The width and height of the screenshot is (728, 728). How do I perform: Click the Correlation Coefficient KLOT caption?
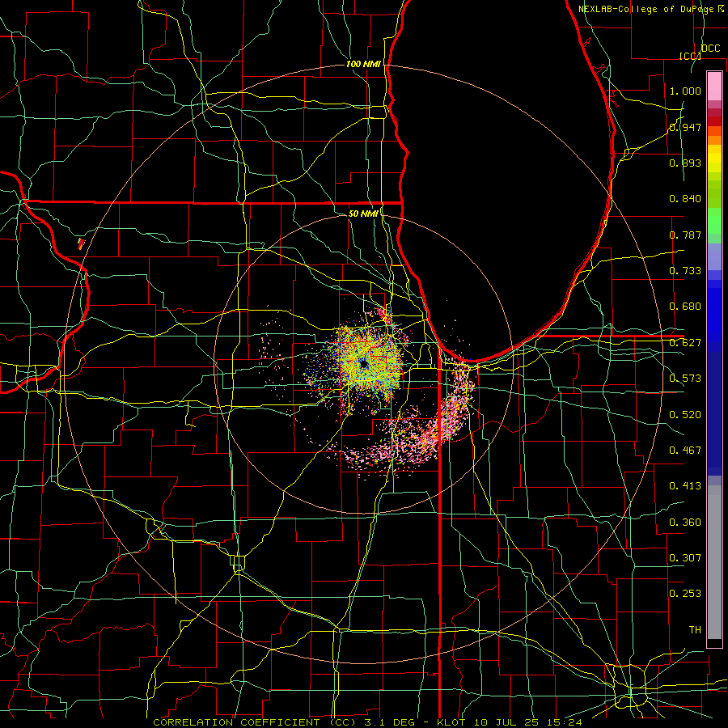coord(367,722)
